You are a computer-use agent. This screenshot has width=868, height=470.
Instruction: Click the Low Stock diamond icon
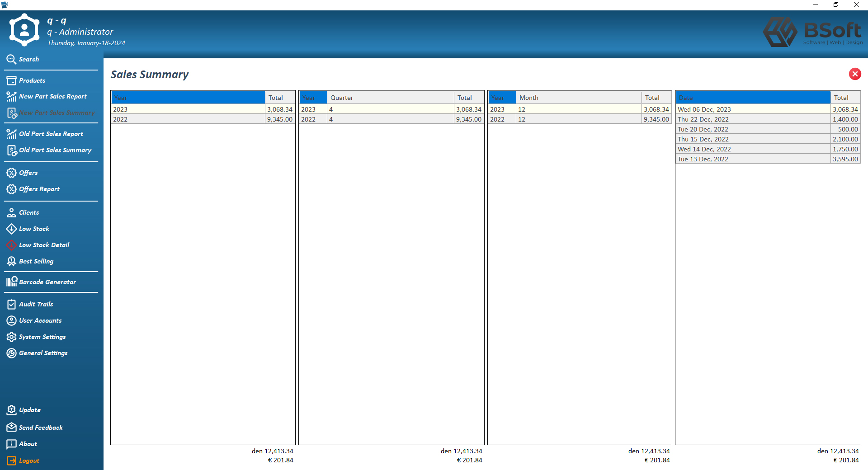click(11, 229)
